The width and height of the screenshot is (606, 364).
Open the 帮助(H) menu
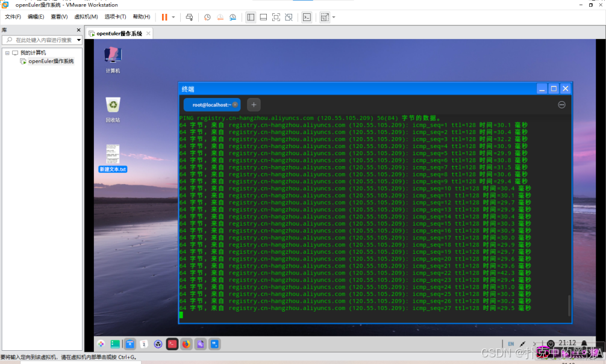(142, 17)
